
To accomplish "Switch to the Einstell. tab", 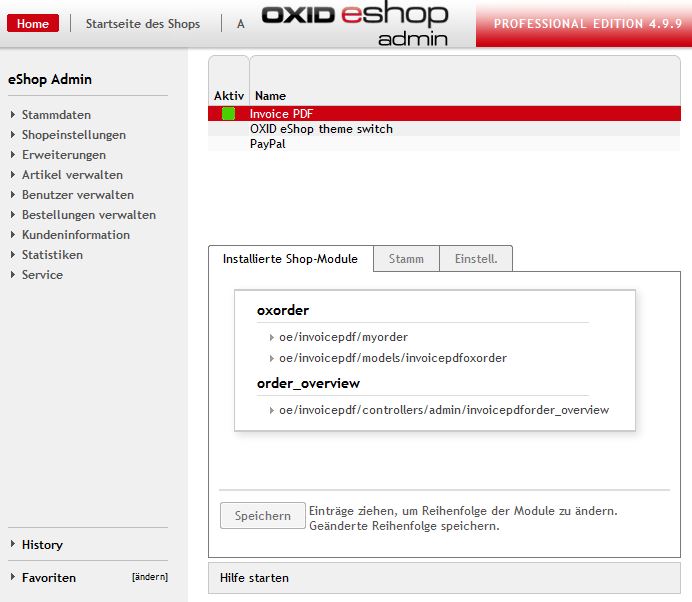I will [x=476, y=259].
